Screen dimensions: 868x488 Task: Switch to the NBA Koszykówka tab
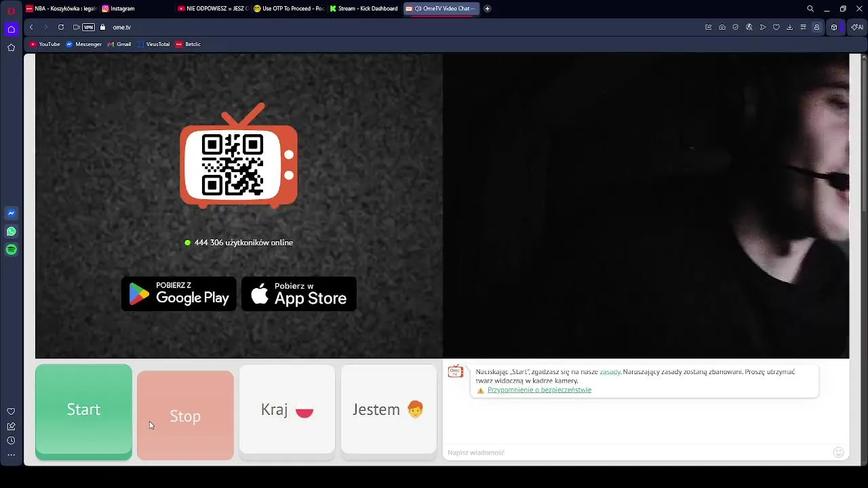(x=61, y=9)
